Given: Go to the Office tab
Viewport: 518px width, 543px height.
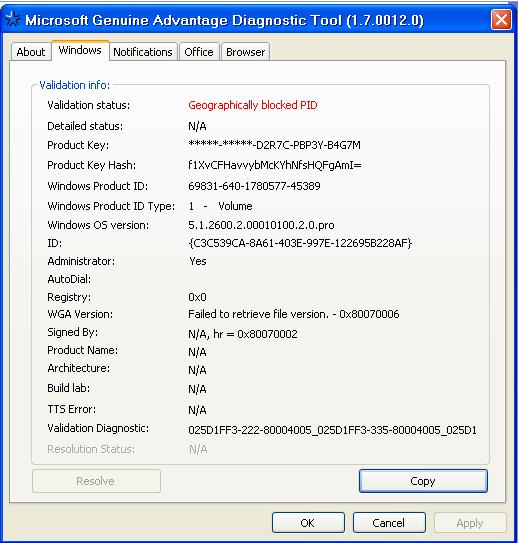Looking at the screenshot, I should point(199,52).
